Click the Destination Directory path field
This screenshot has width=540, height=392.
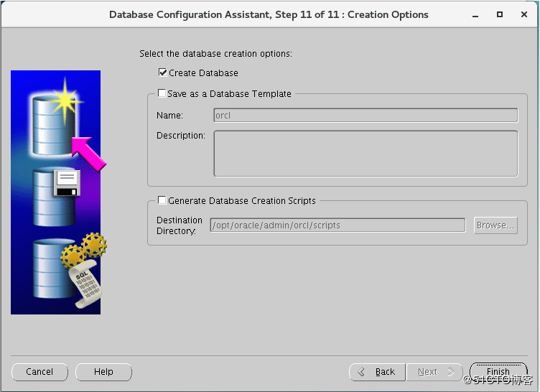[337, 225]
